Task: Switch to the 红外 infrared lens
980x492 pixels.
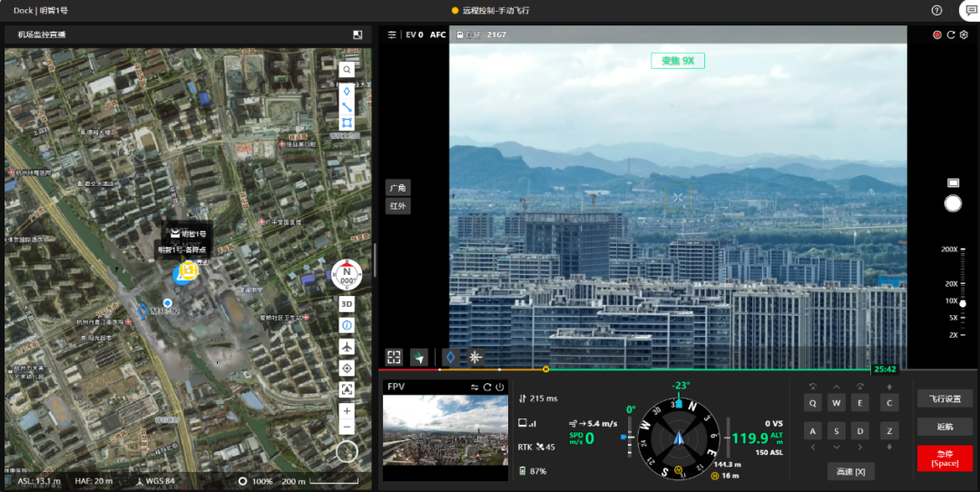Action: click(398, 206)
